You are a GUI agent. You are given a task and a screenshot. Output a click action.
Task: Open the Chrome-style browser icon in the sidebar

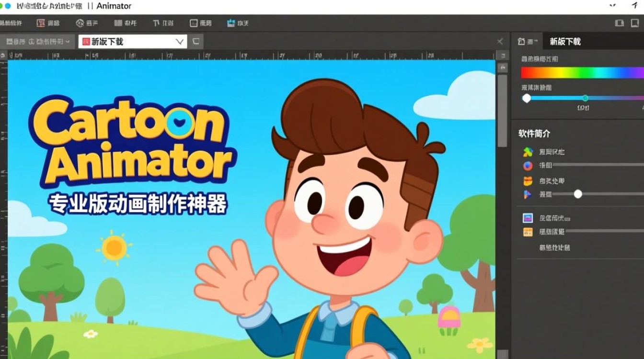click(x=528, y=166)
